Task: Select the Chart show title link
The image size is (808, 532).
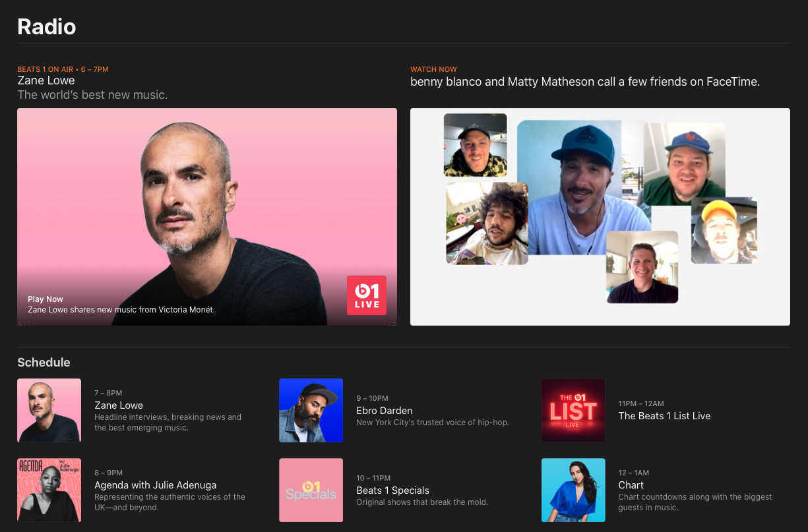Action: point(631,485)
